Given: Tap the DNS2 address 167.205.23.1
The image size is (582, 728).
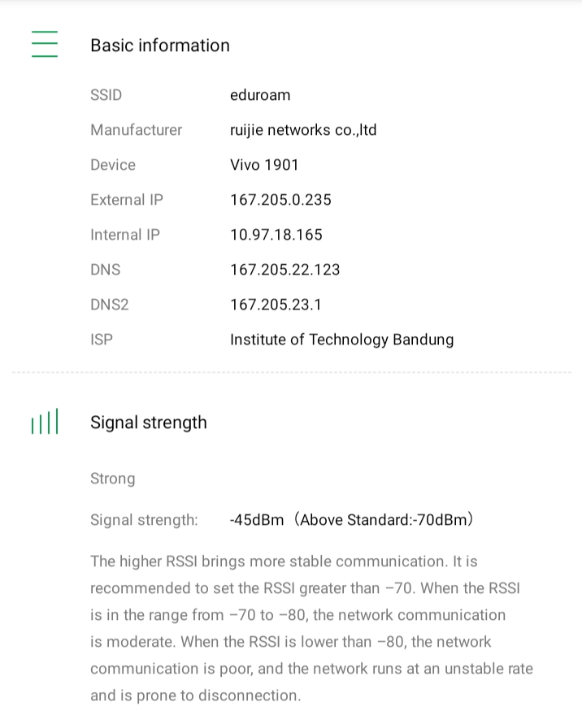Looking at the screenshot, I should tap(276, 305).
